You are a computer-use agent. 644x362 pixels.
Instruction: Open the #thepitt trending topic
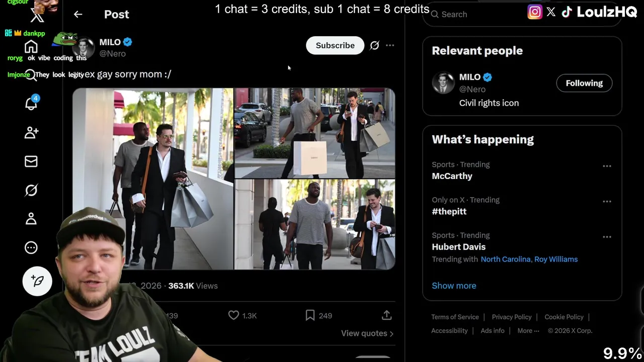(x=449, y=212)
